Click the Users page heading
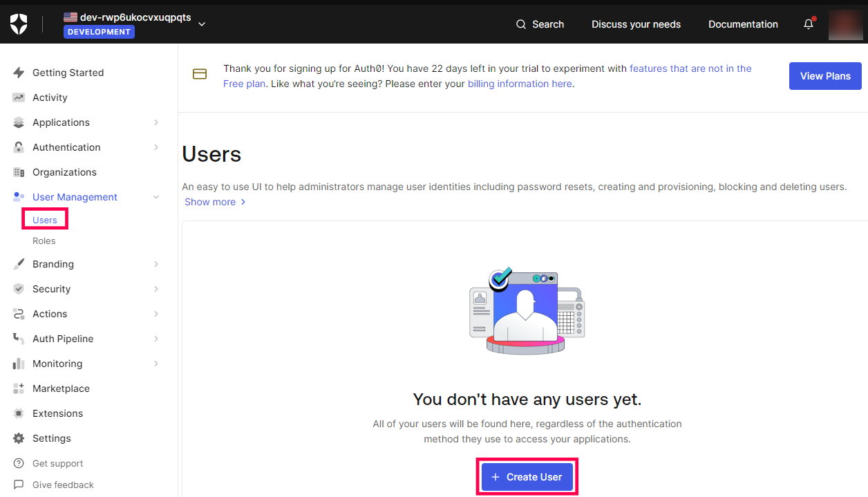This screenshot has width=868, height=497. point(211,153)
